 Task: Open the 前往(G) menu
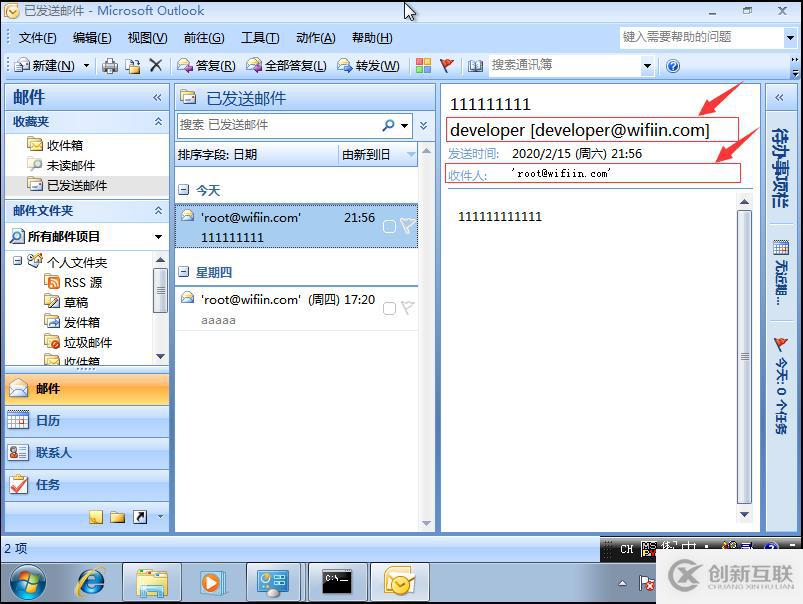204,38
